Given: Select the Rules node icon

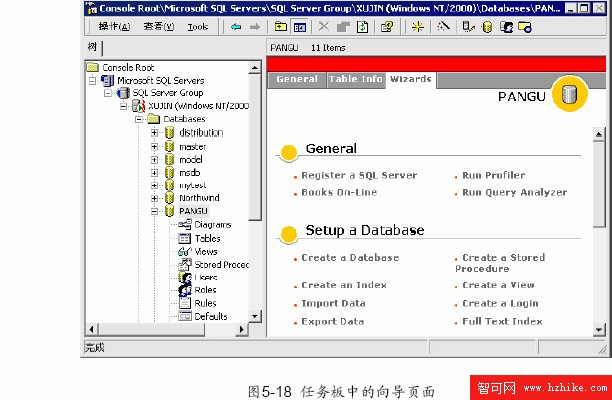Looking at the screenshot, I should pos(185,303).
